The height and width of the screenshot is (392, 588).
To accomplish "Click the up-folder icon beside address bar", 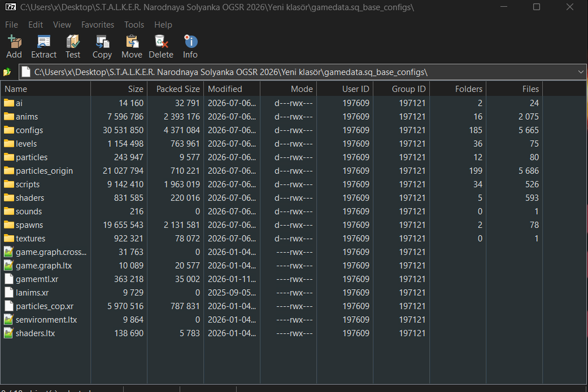I will coord(7,72).
